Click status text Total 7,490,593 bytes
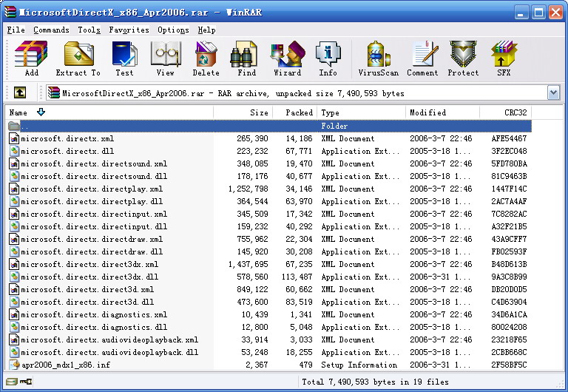Image resolution: width=568 pixels, height=392 pixels. pos(375,382)
